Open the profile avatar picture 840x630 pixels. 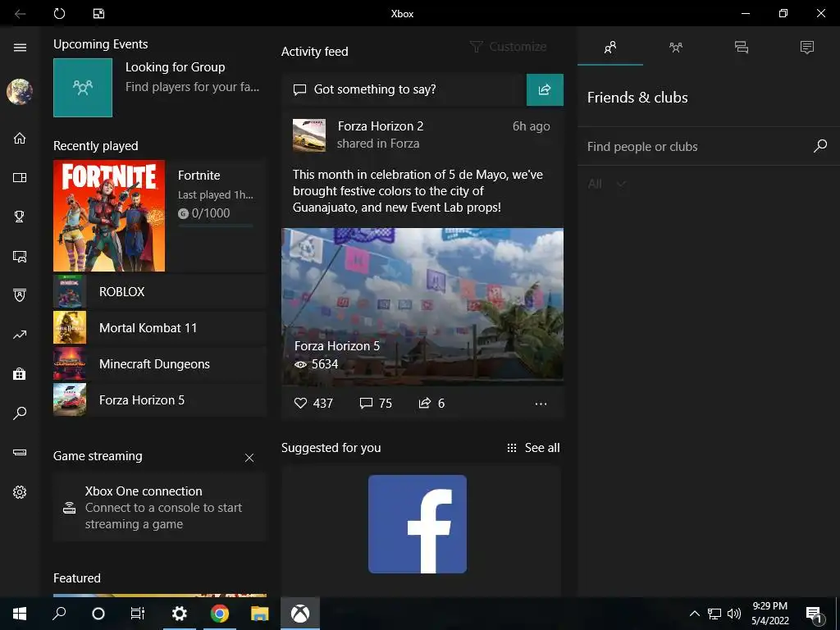(x=20, y=92)
